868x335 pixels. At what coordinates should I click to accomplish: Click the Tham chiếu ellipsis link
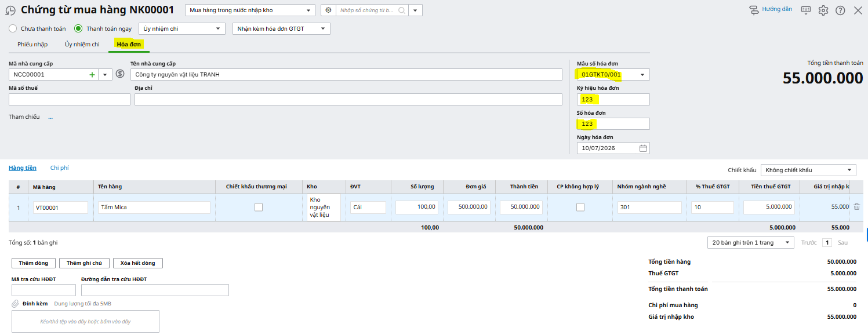click(x=50, y=117)
